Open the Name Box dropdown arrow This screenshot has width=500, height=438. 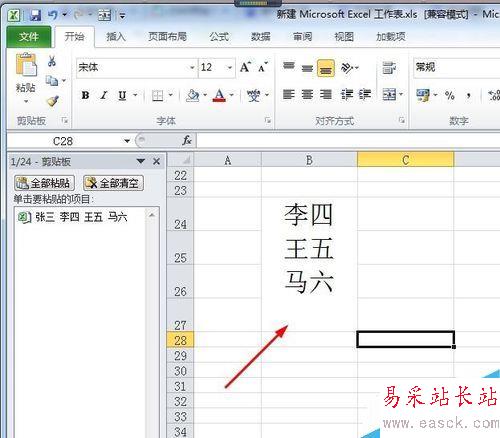click(127, 141)
